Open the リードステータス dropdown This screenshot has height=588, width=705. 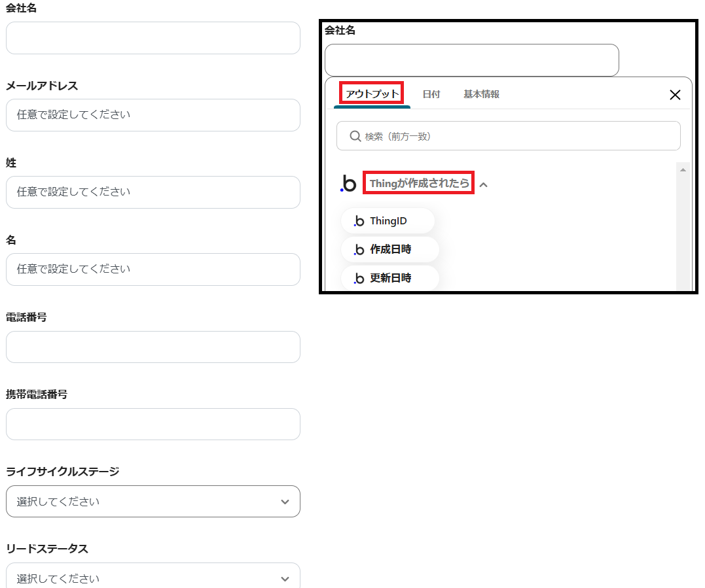[x=153, y=577]
